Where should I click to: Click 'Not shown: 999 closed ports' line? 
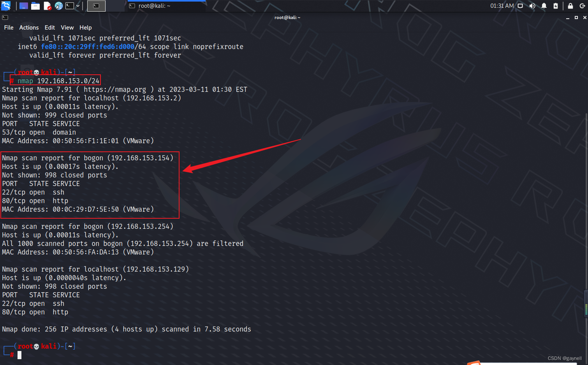[x=55, y=115]
